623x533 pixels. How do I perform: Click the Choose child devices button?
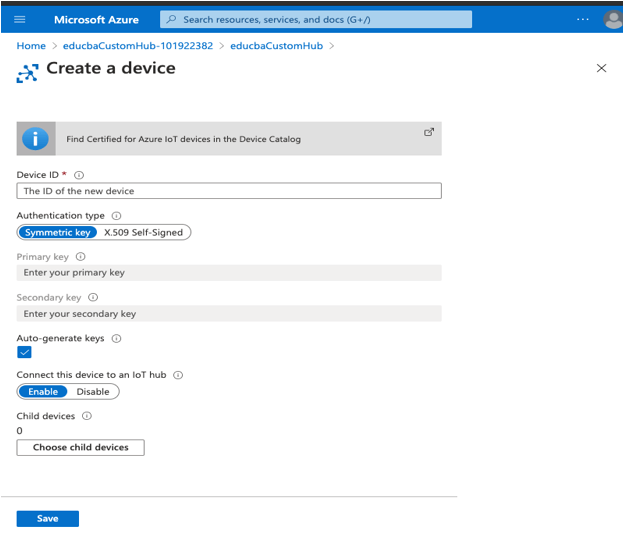point(81,447)
